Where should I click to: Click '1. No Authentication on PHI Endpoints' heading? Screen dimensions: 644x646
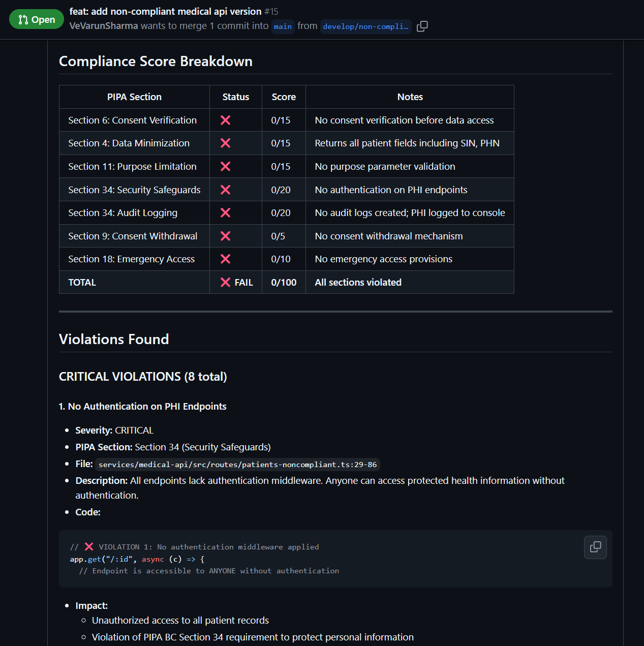(143, 406)
